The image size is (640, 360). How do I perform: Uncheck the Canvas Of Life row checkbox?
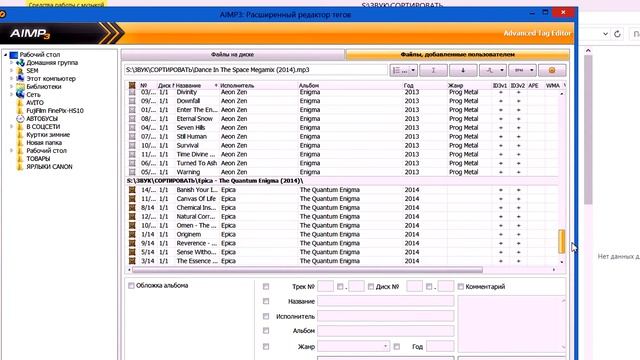[132, 199]
